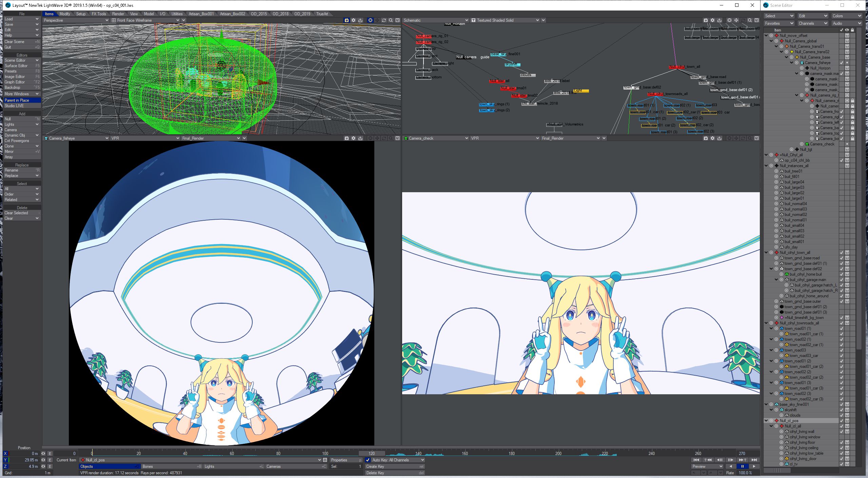The image size is (868, 478).
Task: Play animation in reverse
Action: tap(731, 466)
